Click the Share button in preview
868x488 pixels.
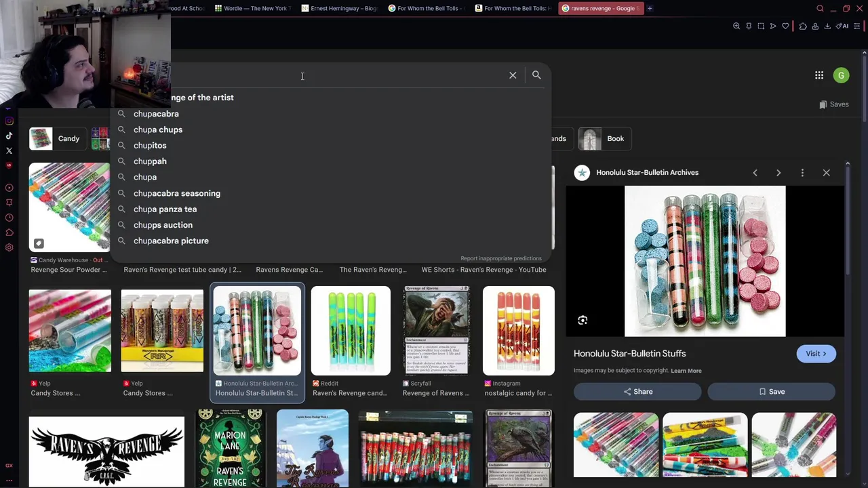point(637,392)
